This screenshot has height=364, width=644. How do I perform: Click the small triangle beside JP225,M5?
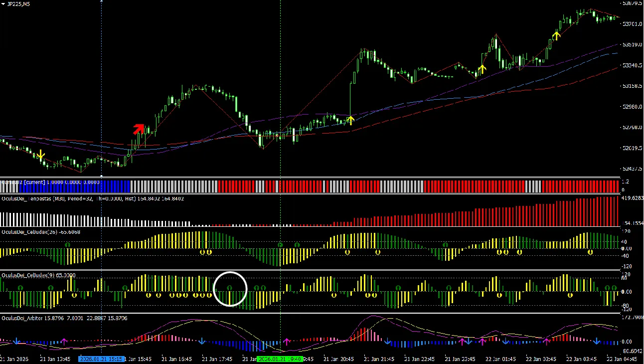click(x=3, y=3)
